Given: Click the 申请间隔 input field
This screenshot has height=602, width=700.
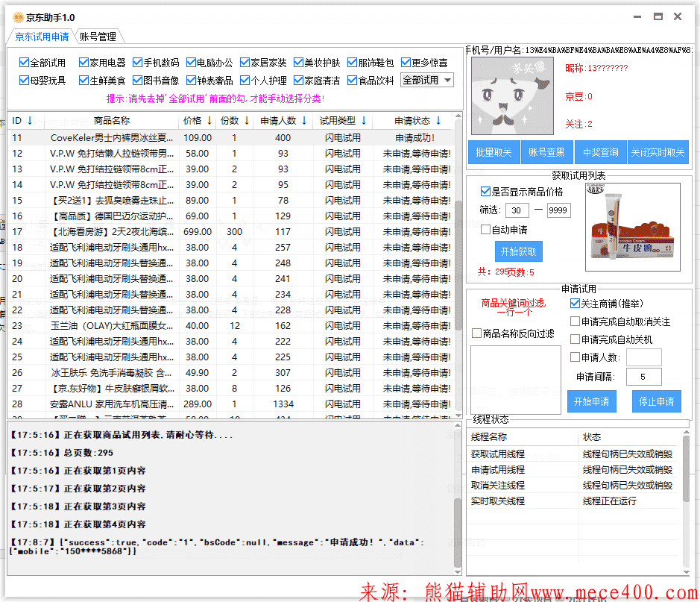Looking at the screenshot, I should [x=643, y=377].
